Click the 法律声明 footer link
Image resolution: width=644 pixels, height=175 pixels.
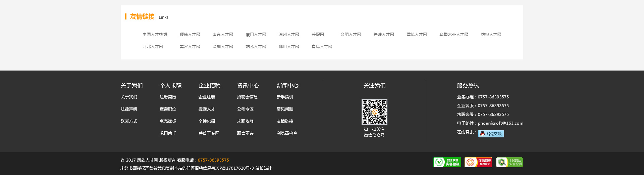coord(129,109)
